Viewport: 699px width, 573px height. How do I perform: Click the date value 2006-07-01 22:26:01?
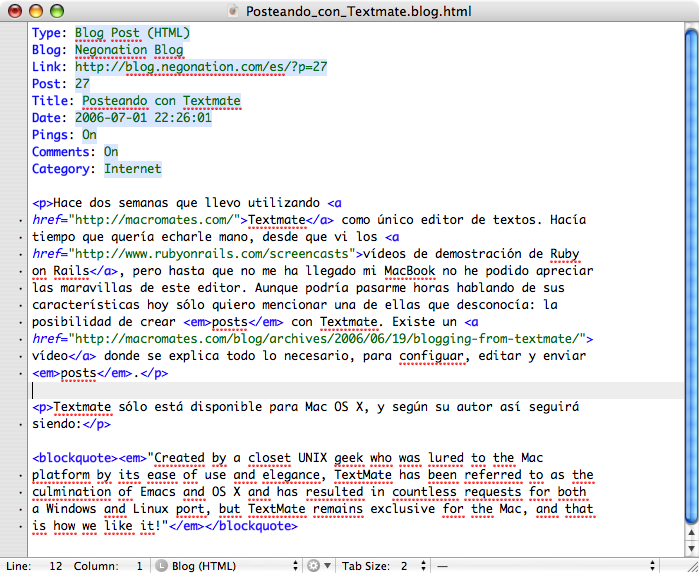[x=143, y=118]
